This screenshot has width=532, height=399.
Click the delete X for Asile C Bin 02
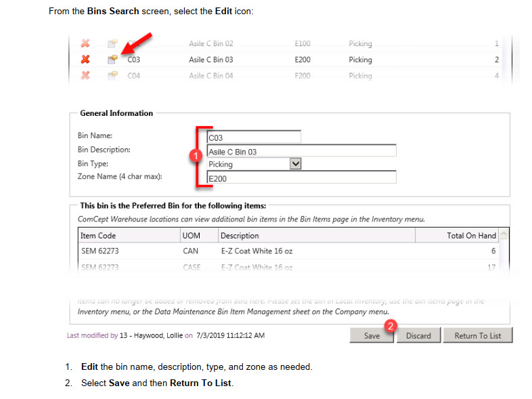tap(85, 43)
